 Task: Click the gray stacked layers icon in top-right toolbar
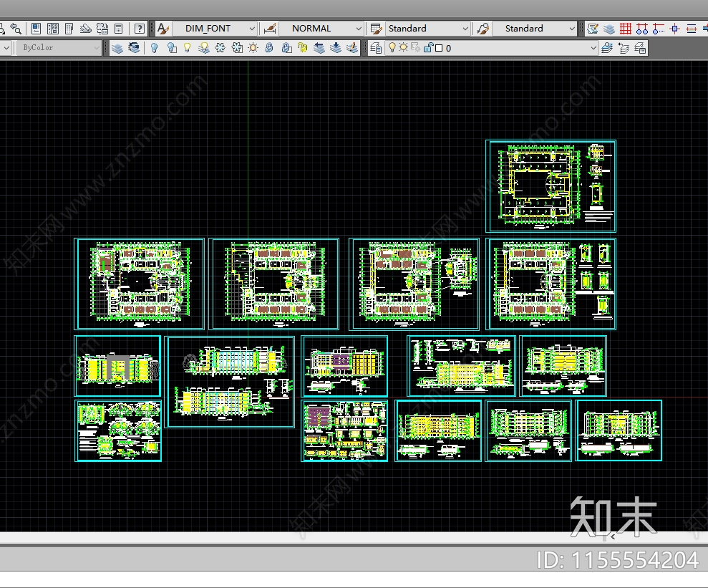[609, 29]
